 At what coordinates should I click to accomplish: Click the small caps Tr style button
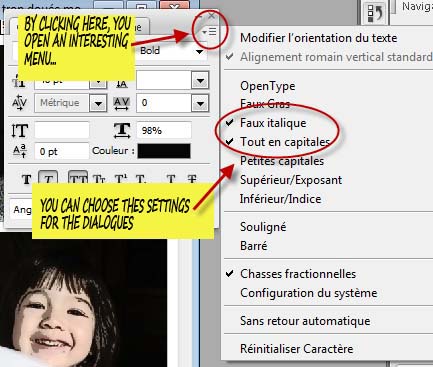[99, 180]
